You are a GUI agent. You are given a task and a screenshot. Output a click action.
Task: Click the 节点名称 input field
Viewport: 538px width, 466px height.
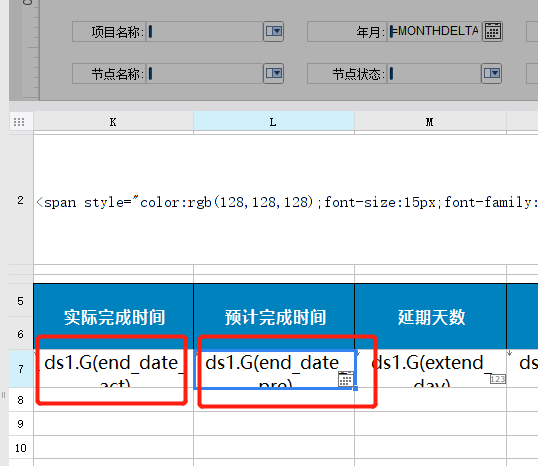[x=205, y=73]
